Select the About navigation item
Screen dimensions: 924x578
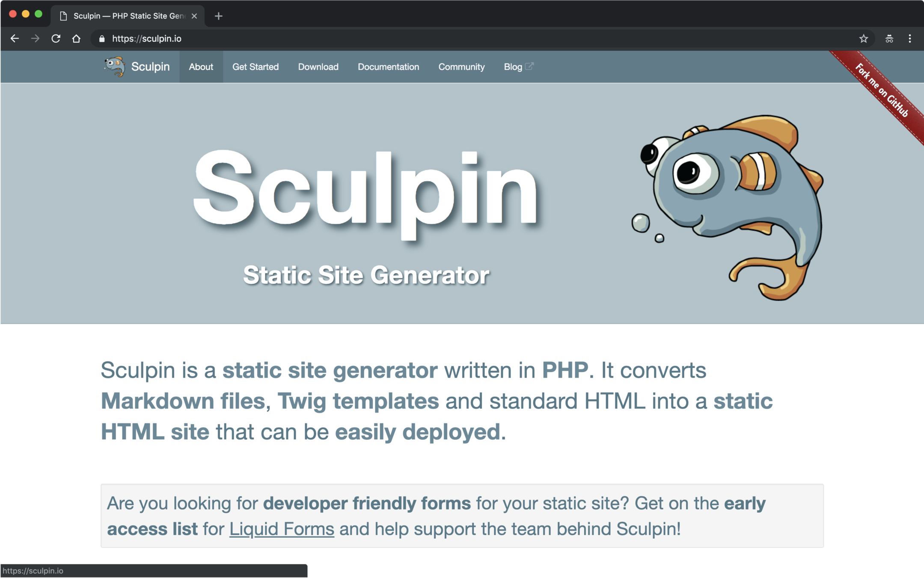coord(201,67)
